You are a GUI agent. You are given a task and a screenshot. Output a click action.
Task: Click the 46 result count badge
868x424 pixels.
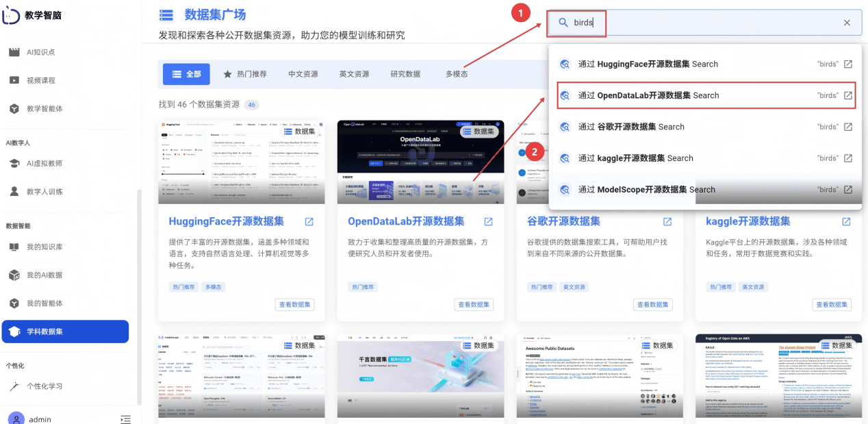coord(251,105)
